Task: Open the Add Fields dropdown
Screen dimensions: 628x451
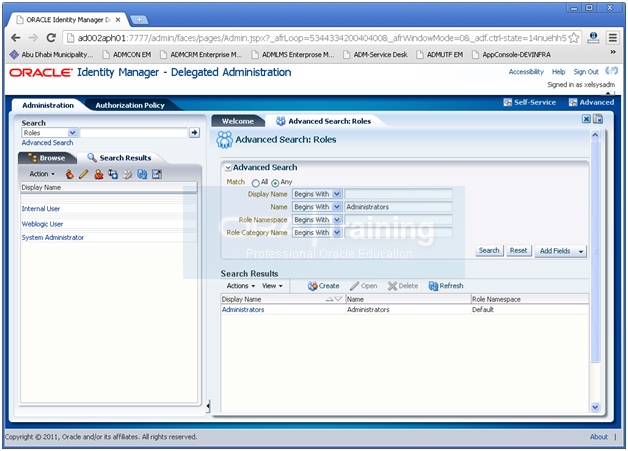Action: (x=561, y=251)
